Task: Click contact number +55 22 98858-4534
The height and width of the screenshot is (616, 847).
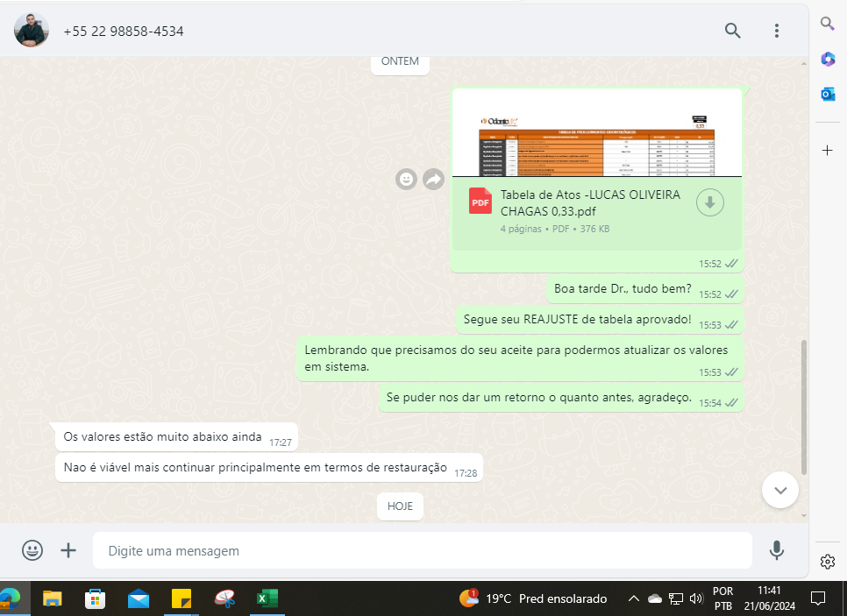Action: pyautogui.click(x=124, y=32)
